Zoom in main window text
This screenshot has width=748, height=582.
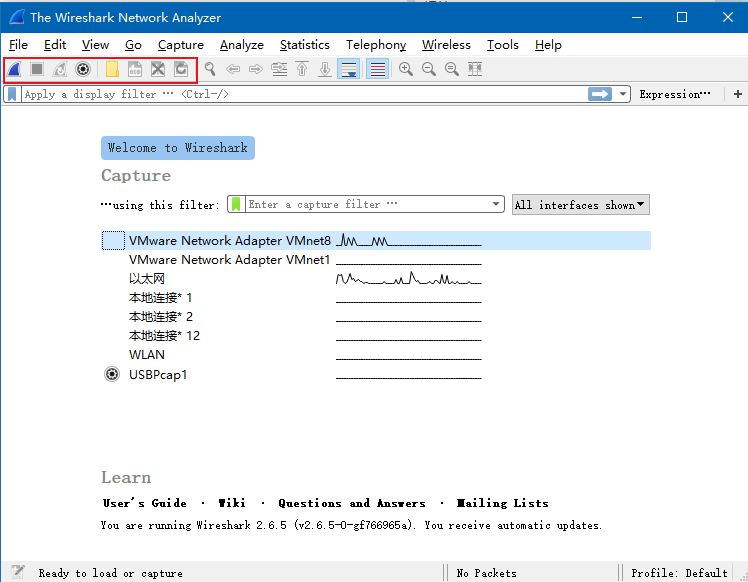point(406,69)
